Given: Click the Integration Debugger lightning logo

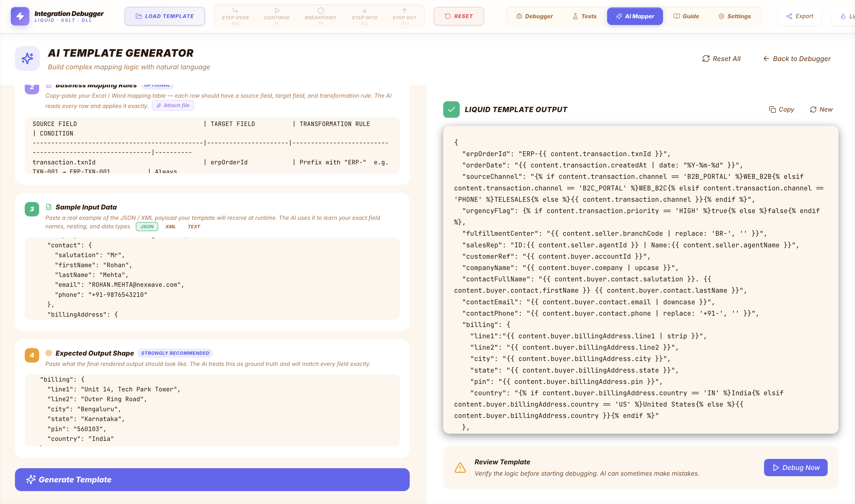Looking at the screenshot, I should click(x=20, y=16).
